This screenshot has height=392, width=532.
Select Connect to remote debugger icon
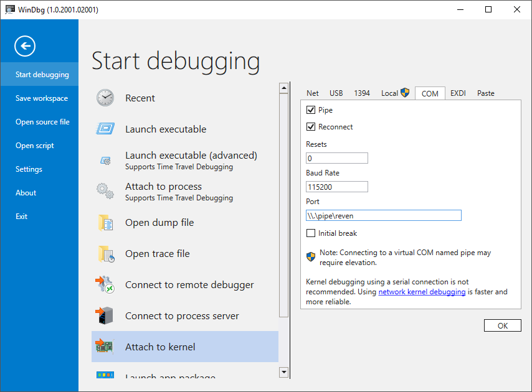[x=105, y=284]
